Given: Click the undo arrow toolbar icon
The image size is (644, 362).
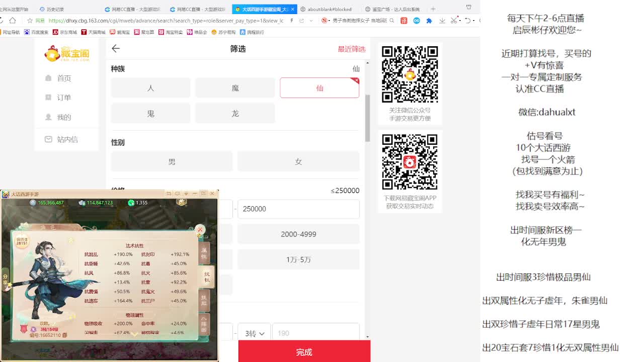Looking at the screenshot, I should tap(467, 20).
